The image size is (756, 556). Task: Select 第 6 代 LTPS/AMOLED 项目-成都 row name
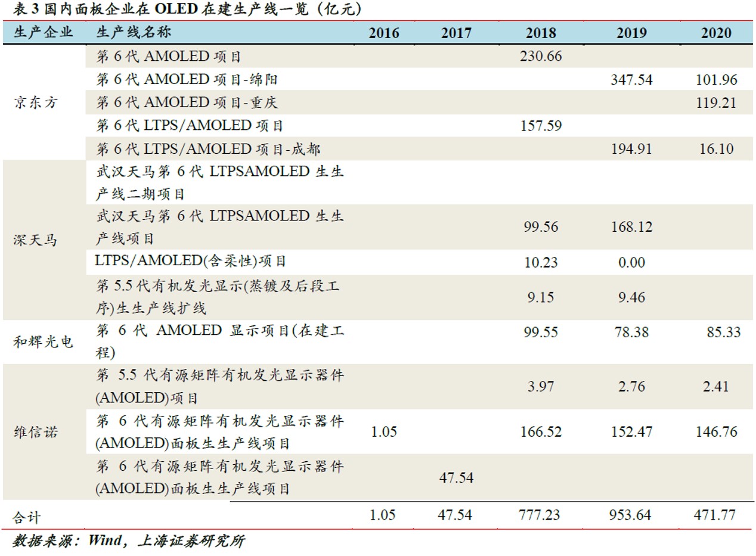[x=209, y=148]
